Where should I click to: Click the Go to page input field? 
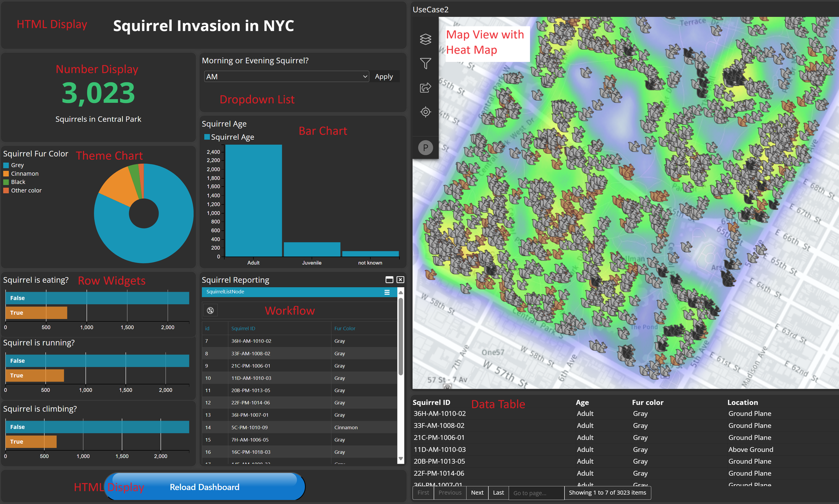point(536,493)
